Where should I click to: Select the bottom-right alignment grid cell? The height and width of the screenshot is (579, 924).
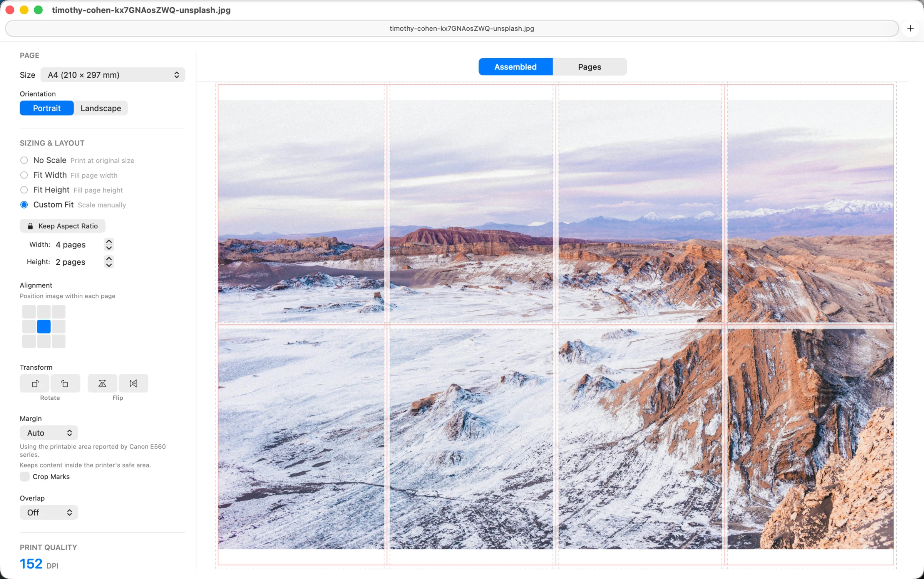pyautogui.click(x=59, y=341)
